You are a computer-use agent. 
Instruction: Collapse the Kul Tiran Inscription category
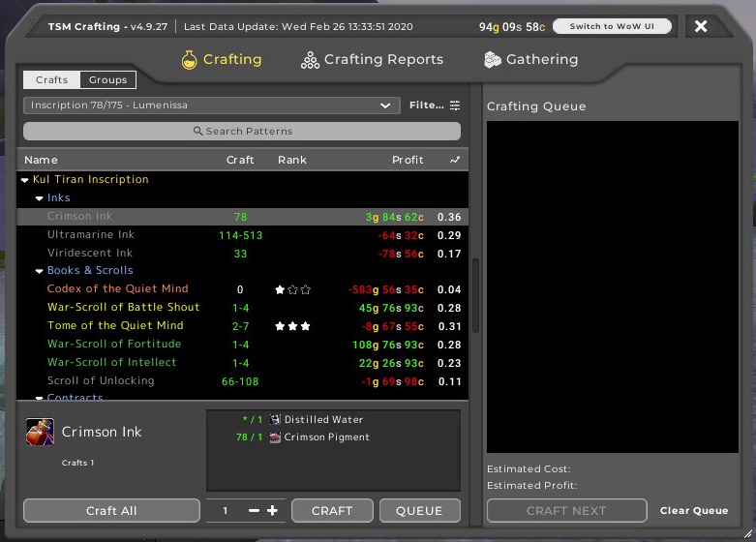pos(24,180)
